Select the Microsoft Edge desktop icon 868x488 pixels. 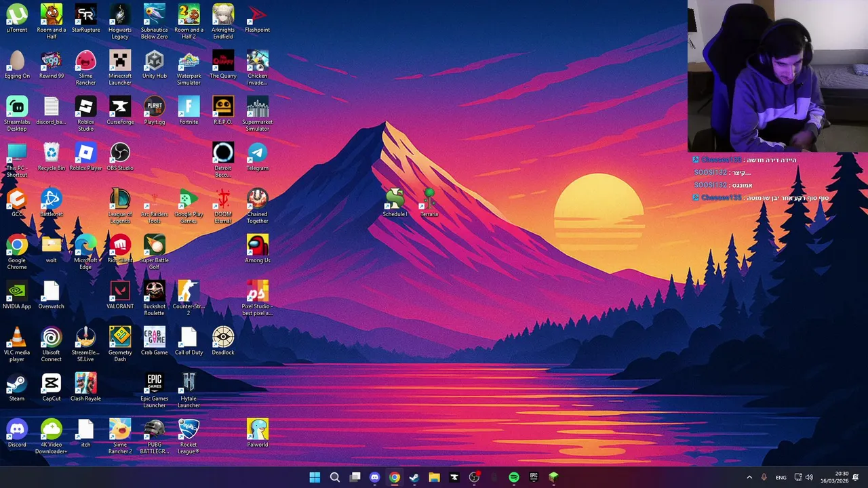point(85,252)
